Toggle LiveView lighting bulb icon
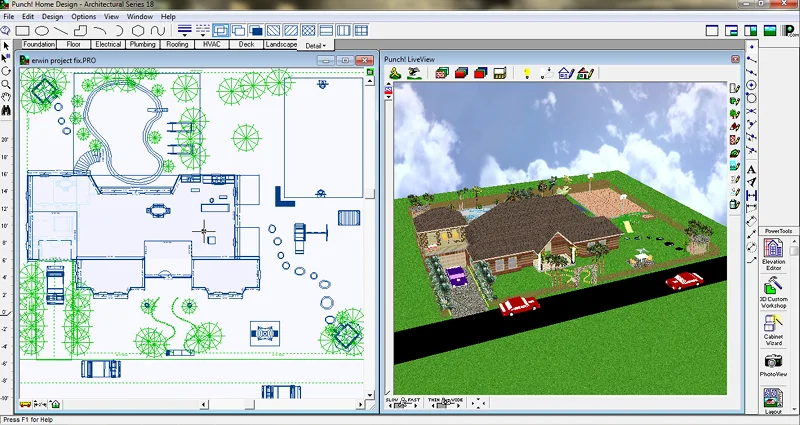 527,73
